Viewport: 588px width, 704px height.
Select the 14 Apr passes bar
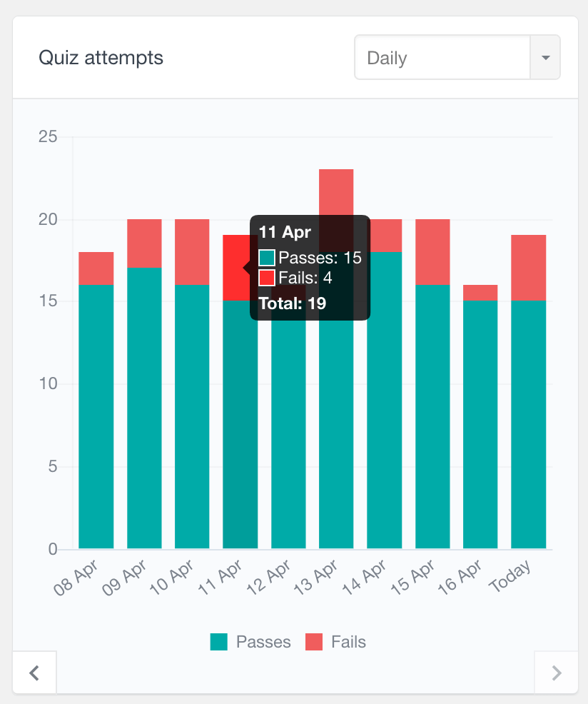coord(385,400)
